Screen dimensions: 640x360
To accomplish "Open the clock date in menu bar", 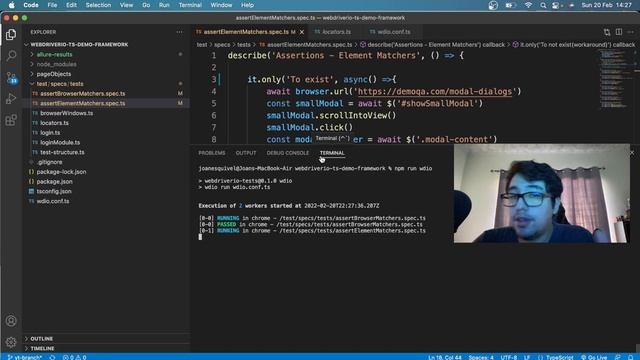I will coord(607,5).
